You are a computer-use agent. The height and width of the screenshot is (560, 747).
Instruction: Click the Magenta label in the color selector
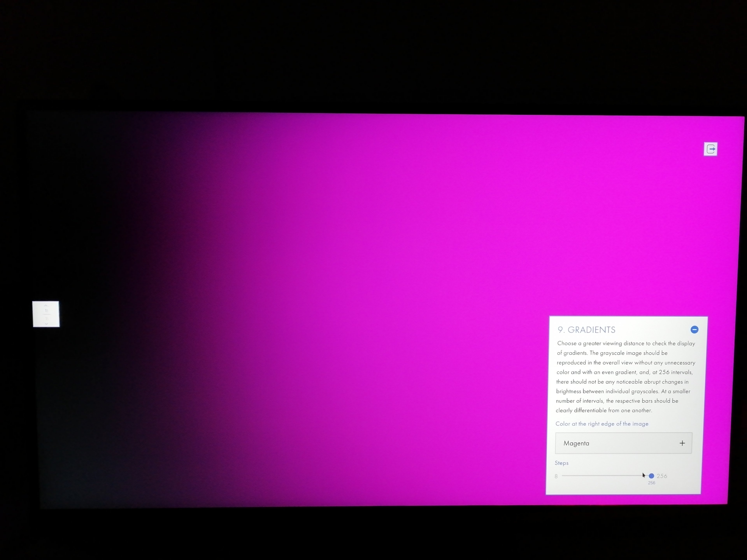click(x=576, y=443)
